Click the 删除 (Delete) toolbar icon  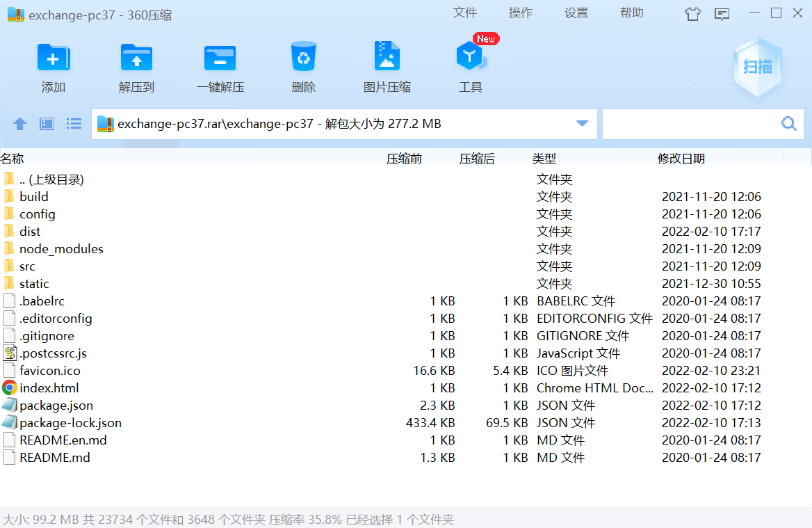[x=304, y=66]
